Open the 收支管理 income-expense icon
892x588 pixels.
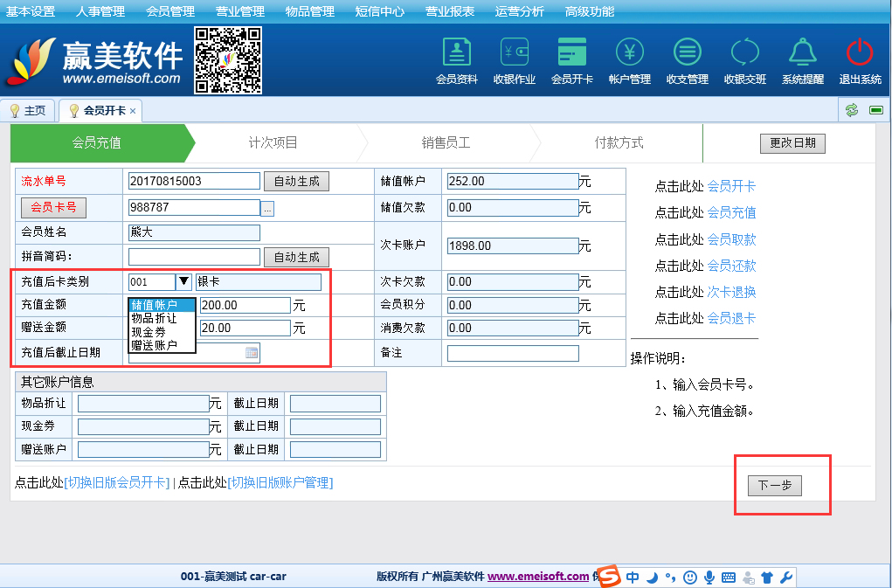point(687,54)
